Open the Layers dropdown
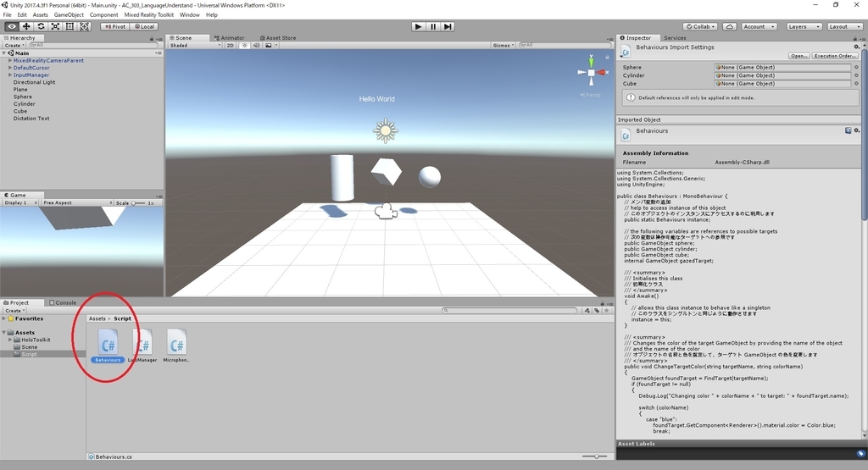This screenshot has height=470, width=868. pyautogui.click(x=804, y=26)
